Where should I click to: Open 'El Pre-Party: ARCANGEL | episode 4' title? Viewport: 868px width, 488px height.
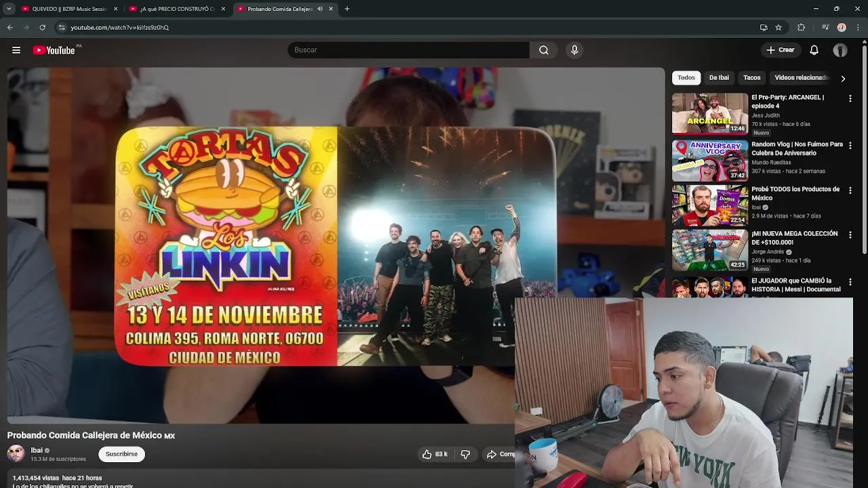788,102
